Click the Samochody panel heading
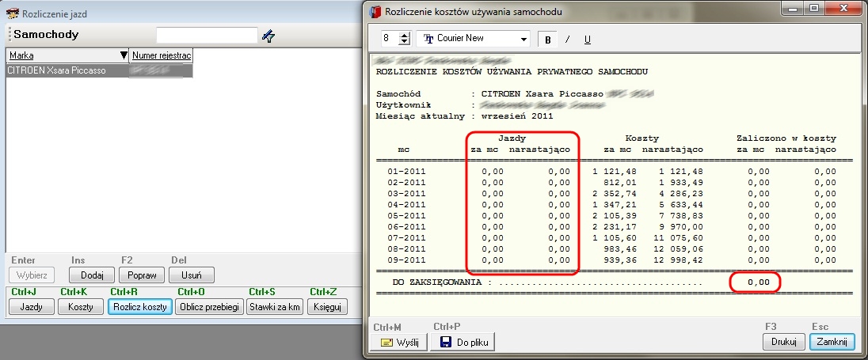 tap(46, 35)
